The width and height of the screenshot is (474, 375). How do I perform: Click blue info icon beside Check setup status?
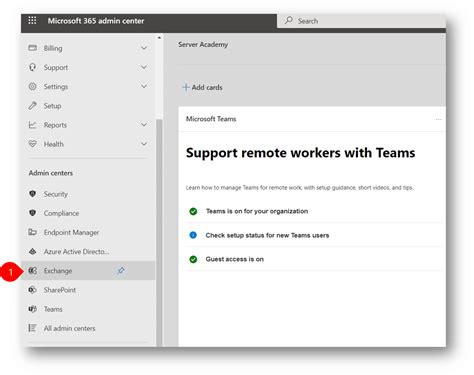coord(193,235)
